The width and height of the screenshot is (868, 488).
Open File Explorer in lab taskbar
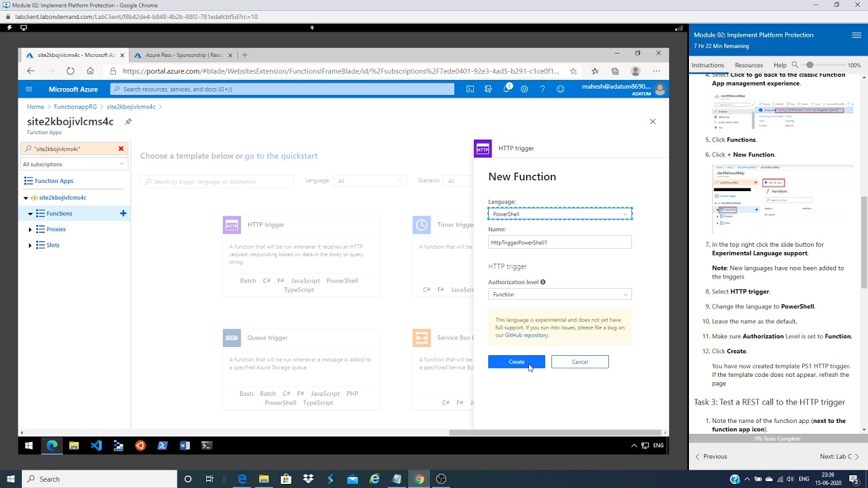click(73, 445)
